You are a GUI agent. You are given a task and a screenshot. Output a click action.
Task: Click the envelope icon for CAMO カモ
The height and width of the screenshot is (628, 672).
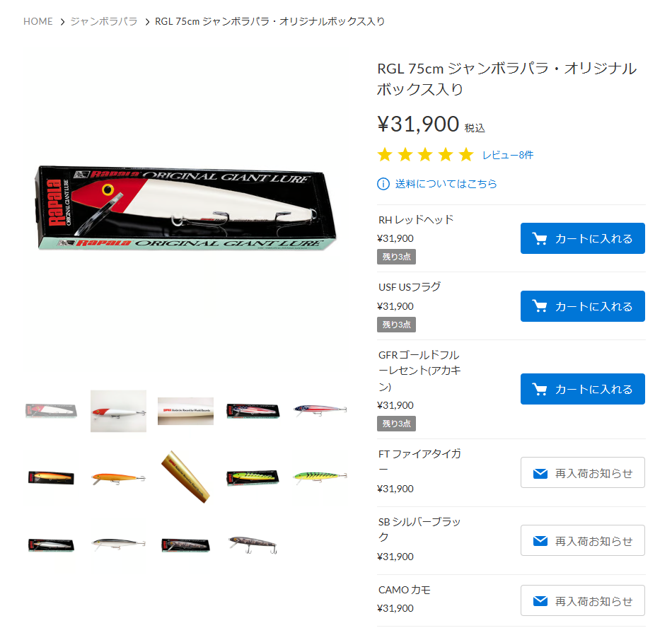click(x=540, y=601)
